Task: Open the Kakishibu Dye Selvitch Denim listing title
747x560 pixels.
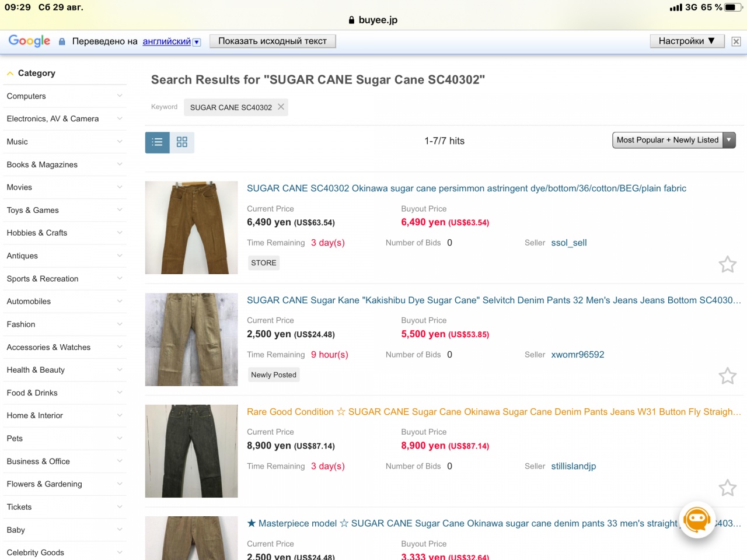Action: point(494,300)
